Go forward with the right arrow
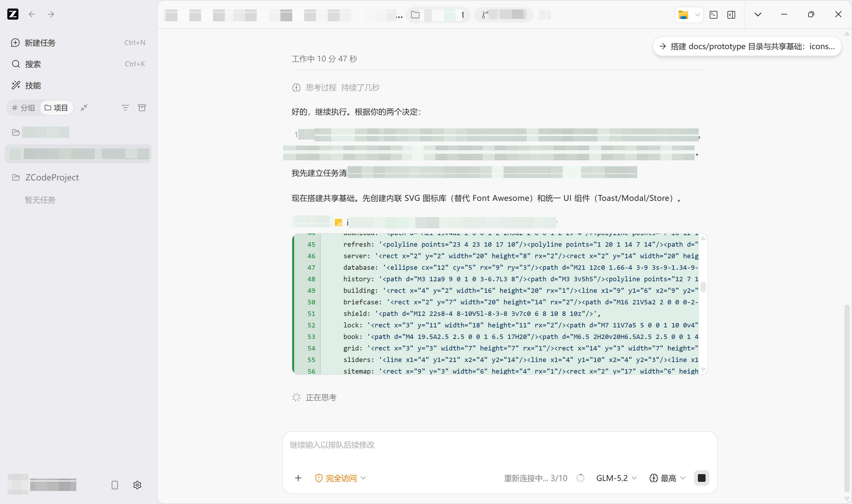Screen dimensions: 852x504 point(51,14)
